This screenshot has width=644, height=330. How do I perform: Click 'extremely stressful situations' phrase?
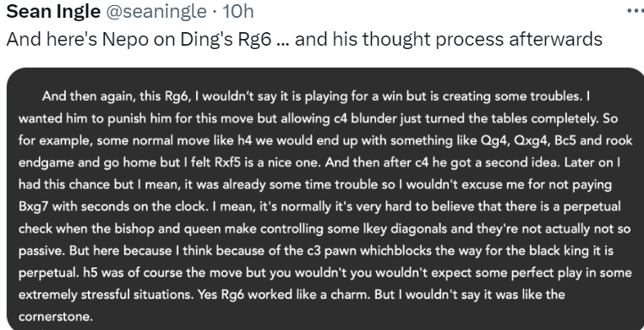click(106, 295)
